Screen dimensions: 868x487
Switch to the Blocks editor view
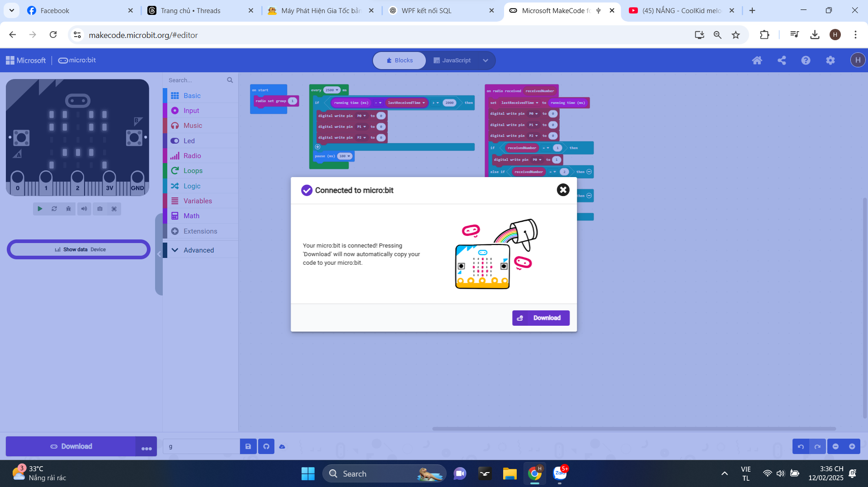[x=400, y=61]
